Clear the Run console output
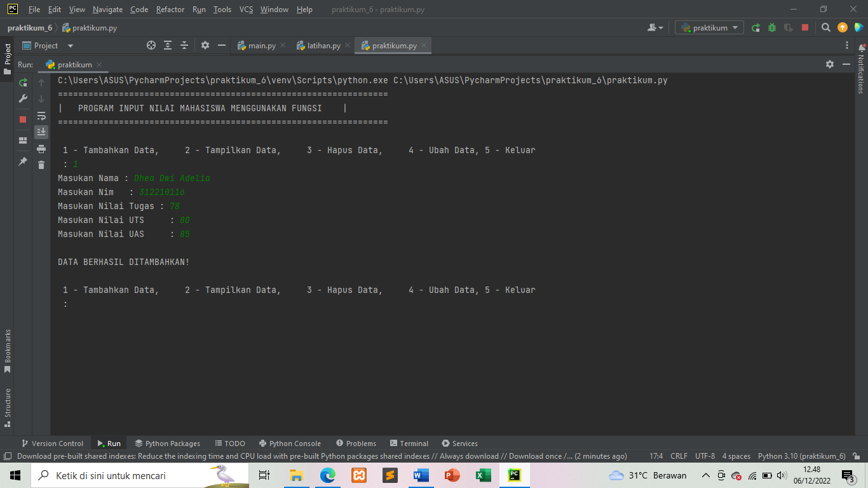Viewport: 868px width, 488px height. pos(41,165)
